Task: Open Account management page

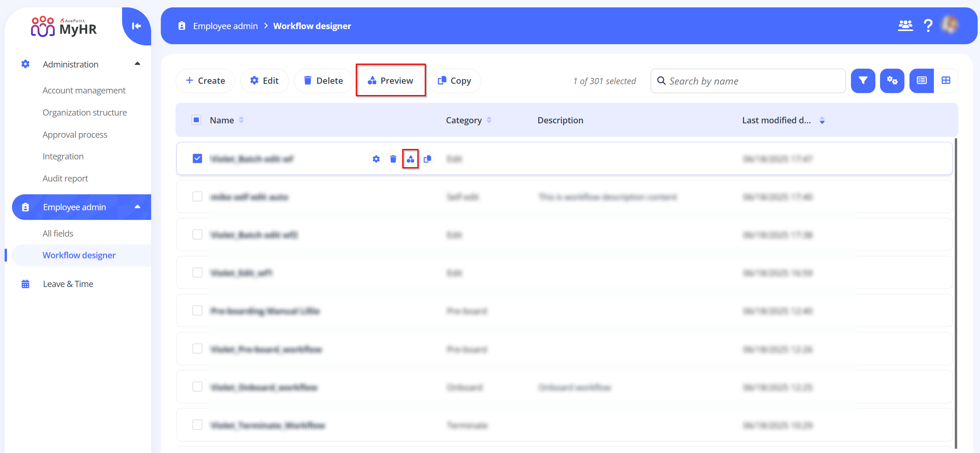Action: pos(84,90)
